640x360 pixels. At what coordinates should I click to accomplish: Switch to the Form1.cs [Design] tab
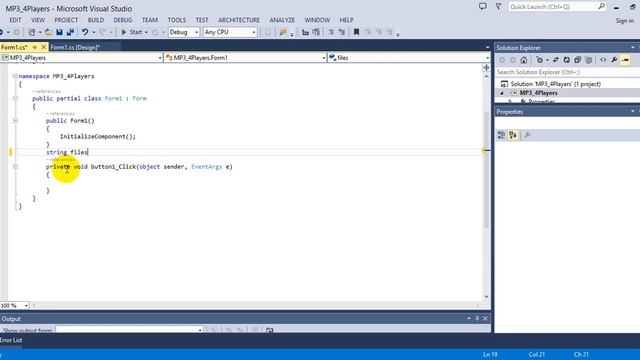pos(76,47)
